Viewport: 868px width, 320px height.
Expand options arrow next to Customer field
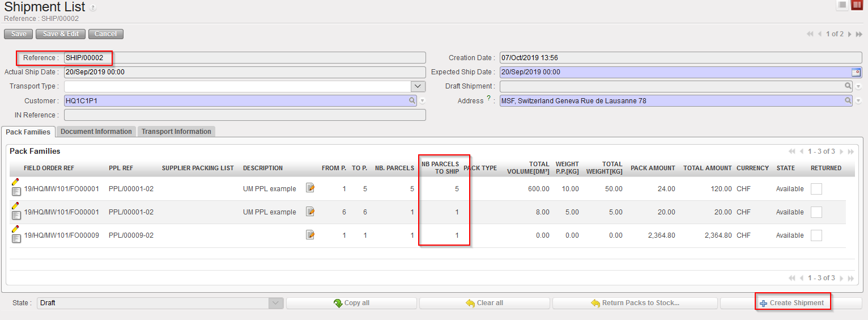[x=423, y=102]
